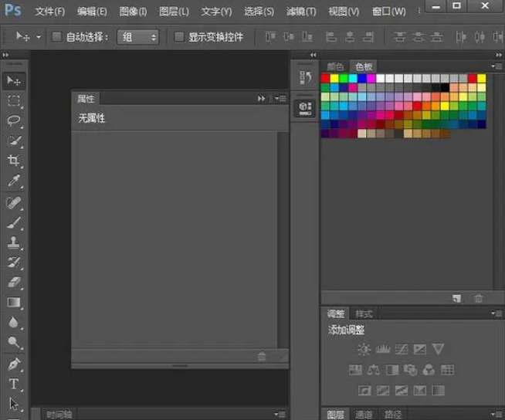Collapse the 属性 panel with double arrows
Image resolution: width=505 pixels, height=420 pixels.
(x=262, y=99)
